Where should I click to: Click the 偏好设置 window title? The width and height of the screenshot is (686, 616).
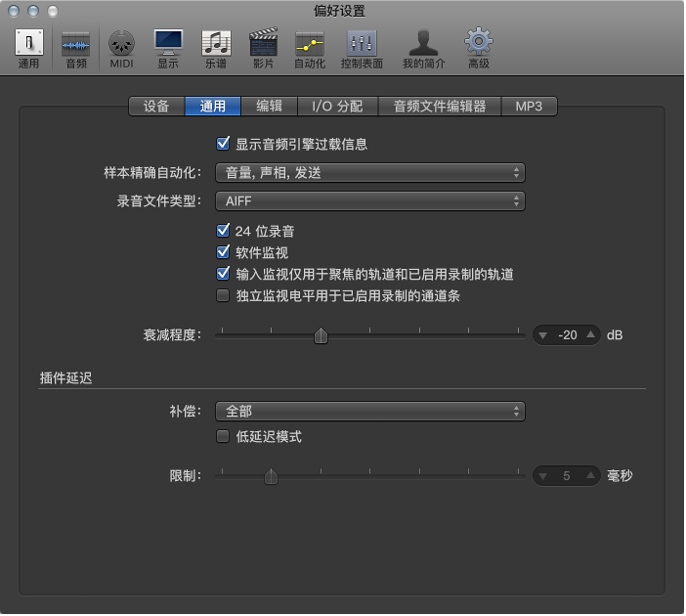pyautogui.click(x=339, y=11)
